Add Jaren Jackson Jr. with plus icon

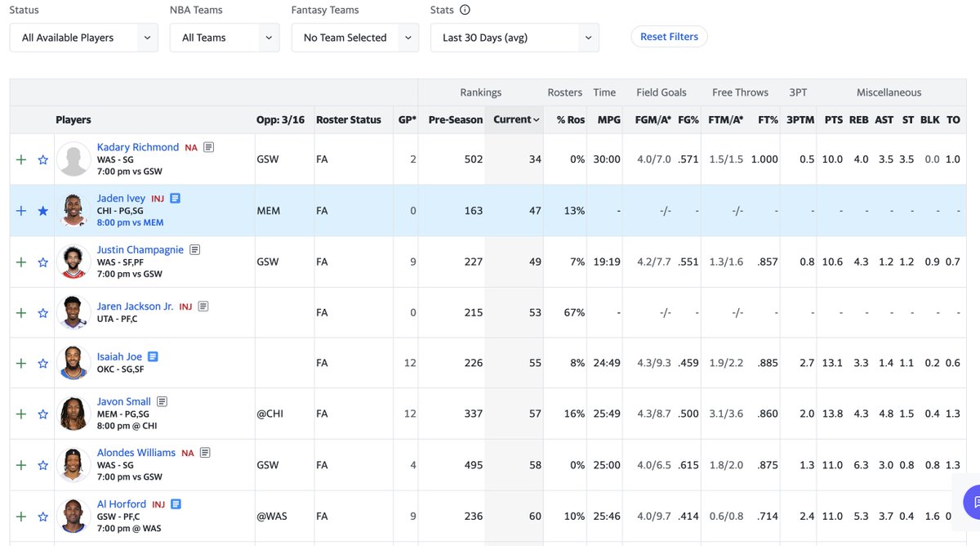(x=21, y=313)
